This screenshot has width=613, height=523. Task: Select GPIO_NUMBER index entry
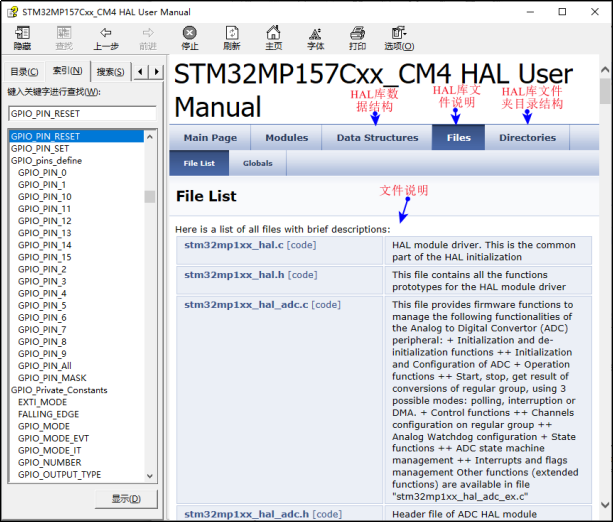[x=50, y=463]
